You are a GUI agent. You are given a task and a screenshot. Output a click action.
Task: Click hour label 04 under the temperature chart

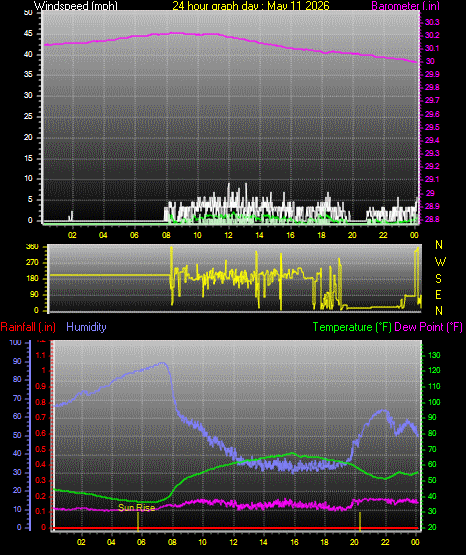coord(111,542)
